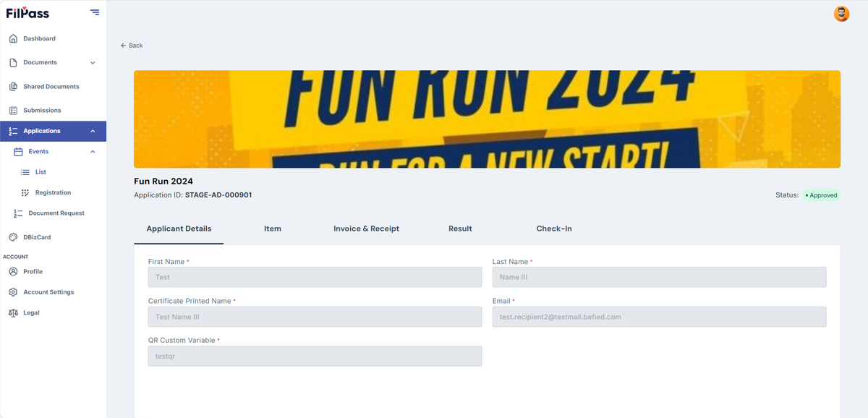Click the Back arrow icon
This screenshot has height=418, width=868.
pos(124,46)
